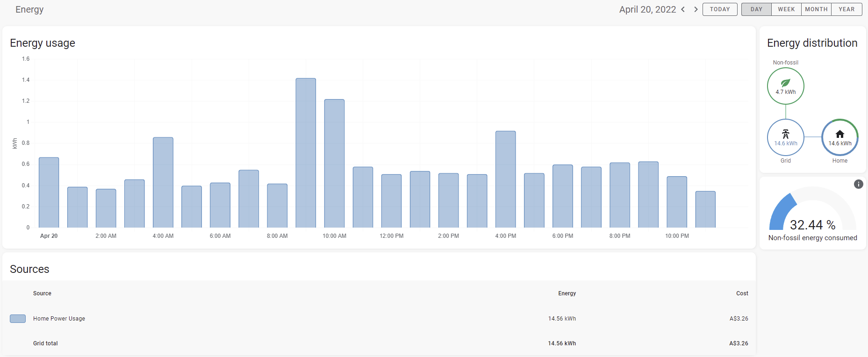This screenshot has width=868, height=357.
Task: Click the Energy page title
Action: (29, 9)
